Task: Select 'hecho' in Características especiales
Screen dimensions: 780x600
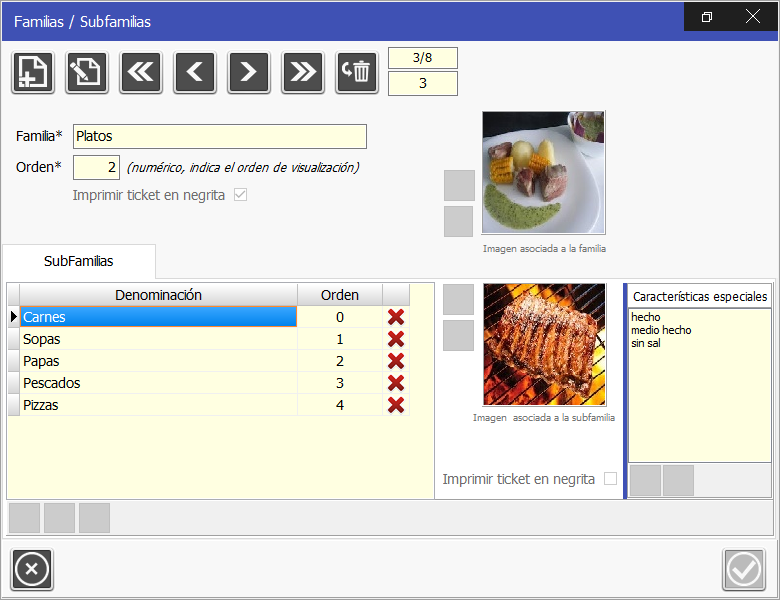Action: pyautogui.click(x=646, y=317)
